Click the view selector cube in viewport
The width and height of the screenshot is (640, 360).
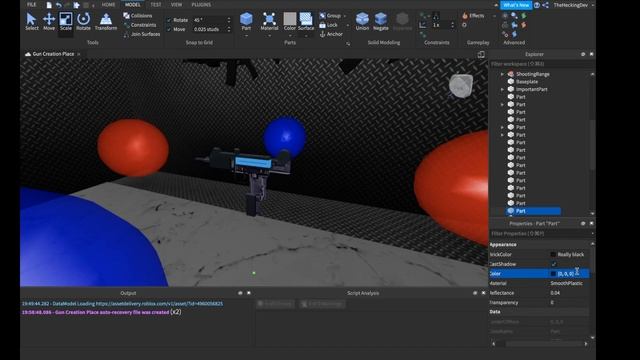click(461, 85)
